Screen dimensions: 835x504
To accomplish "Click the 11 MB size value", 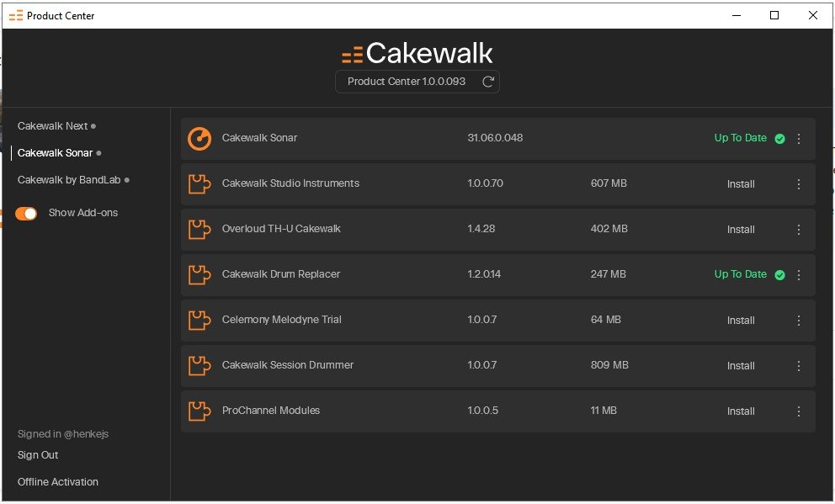I will coord(604,411).
